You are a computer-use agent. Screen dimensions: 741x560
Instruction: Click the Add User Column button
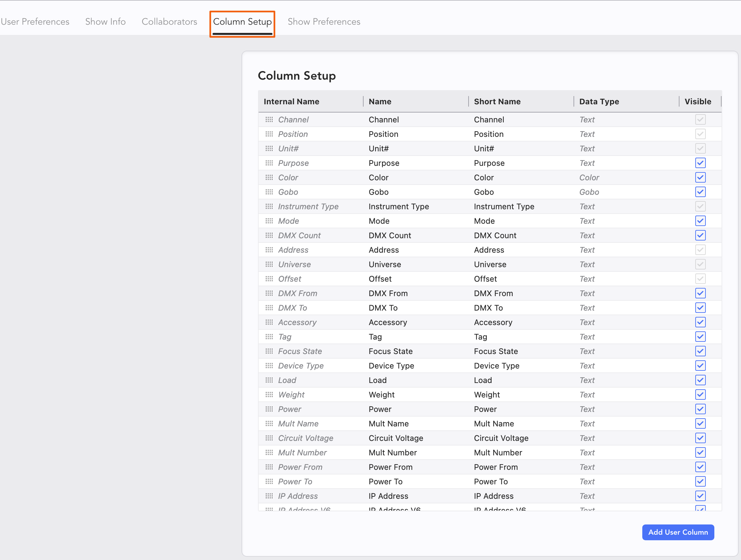[x=678, y=532]
